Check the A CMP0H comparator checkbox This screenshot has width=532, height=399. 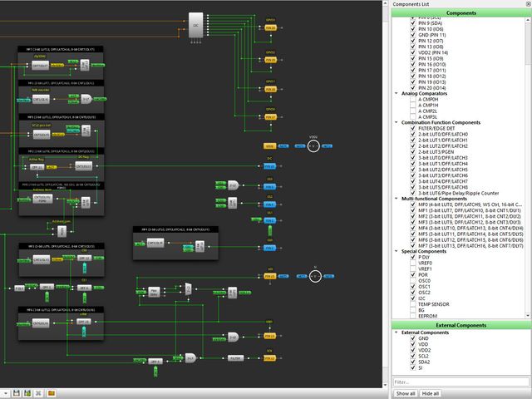tap(413, 99)
